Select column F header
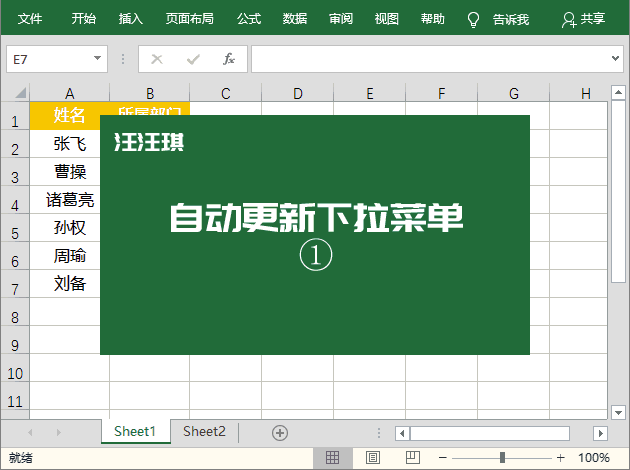This screenshot has width=630, height=470. (442, 93)
